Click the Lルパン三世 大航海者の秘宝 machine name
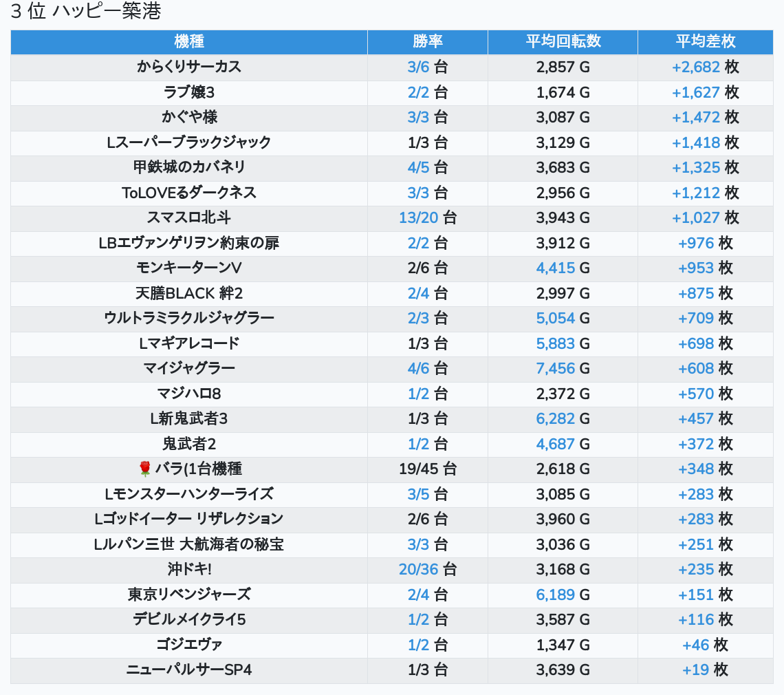The width and height of the screenshot is (784, 695). (x=189, y=544)
